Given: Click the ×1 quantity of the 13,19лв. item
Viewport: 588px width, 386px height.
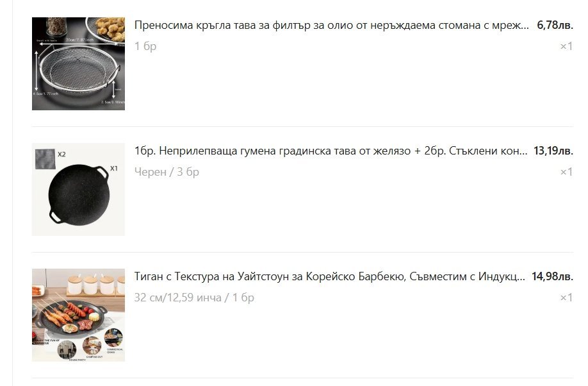Looking at the screenshot, I should 566,172.
